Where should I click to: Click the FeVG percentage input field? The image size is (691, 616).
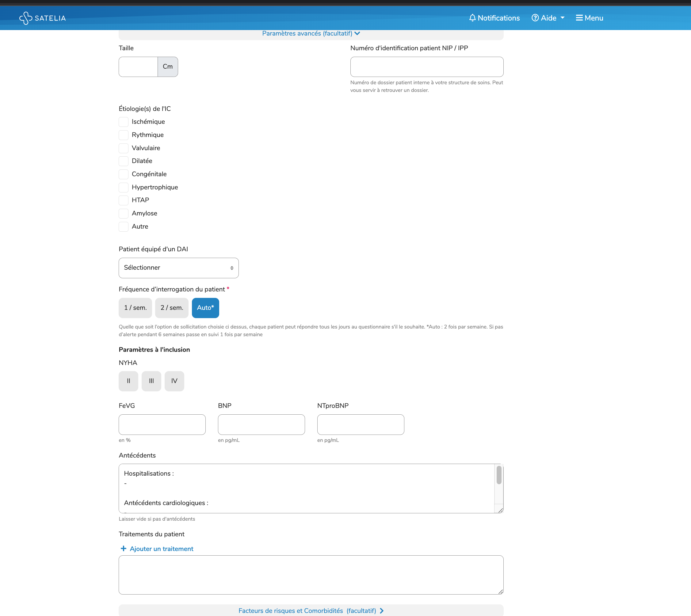[x=162, y=424]
